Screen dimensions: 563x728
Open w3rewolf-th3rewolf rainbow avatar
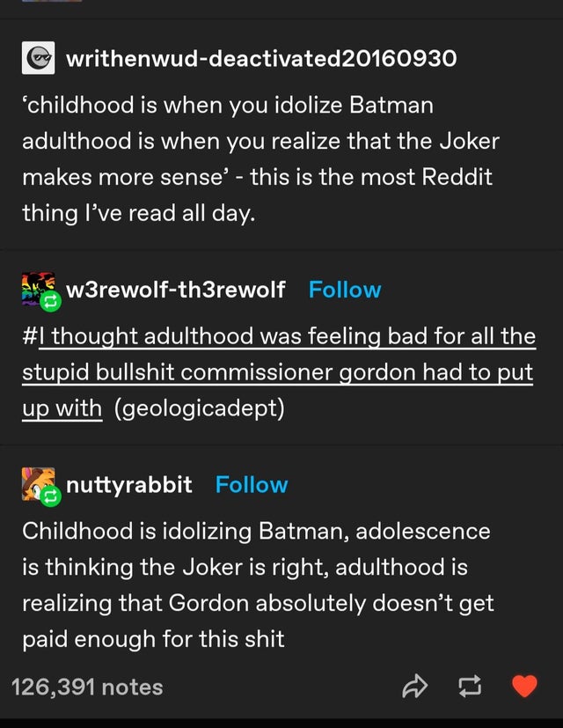click(x=38, y=289)
